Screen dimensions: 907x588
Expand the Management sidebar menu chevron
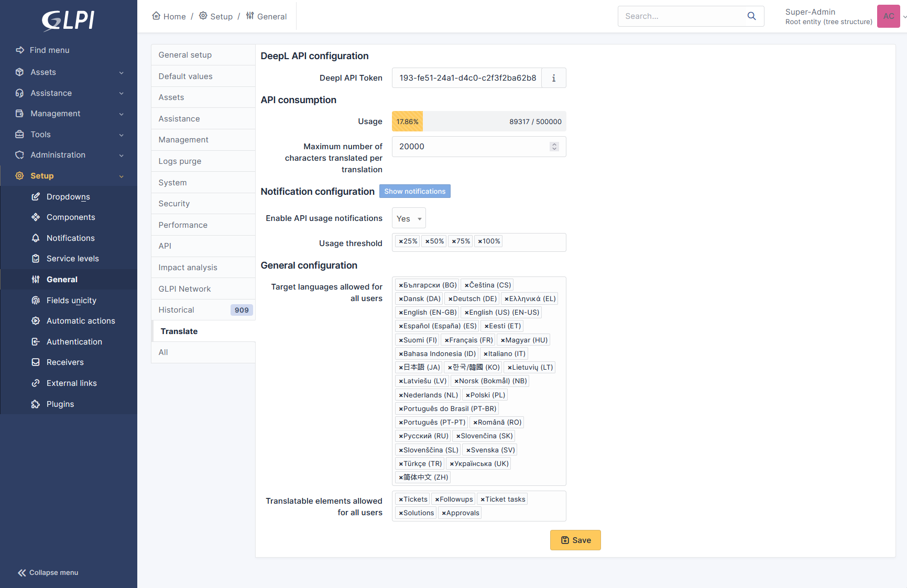coord(122,114)
